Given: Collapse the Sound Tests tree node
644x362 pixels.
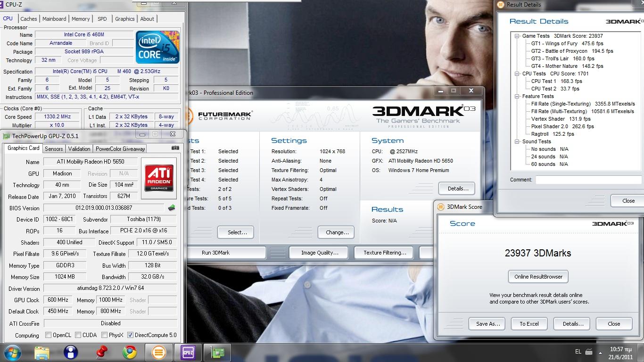Looking at the screenshot, I should [x=517, y=141].
